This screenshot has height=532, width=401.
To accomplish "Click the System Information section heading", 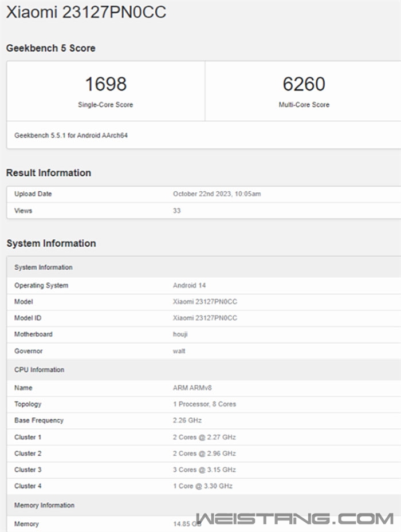I will click(51, 243).
